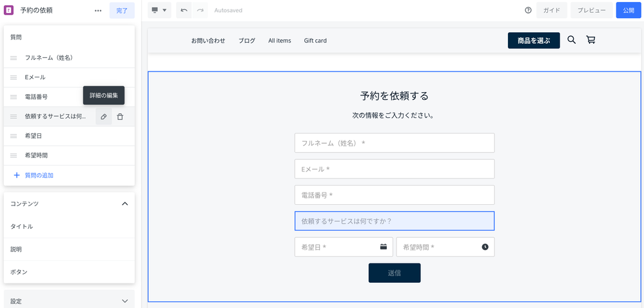Viewport: 644px width, 308px height.
Task: Open the device view dropdown
Action: (x=159, y=10)
